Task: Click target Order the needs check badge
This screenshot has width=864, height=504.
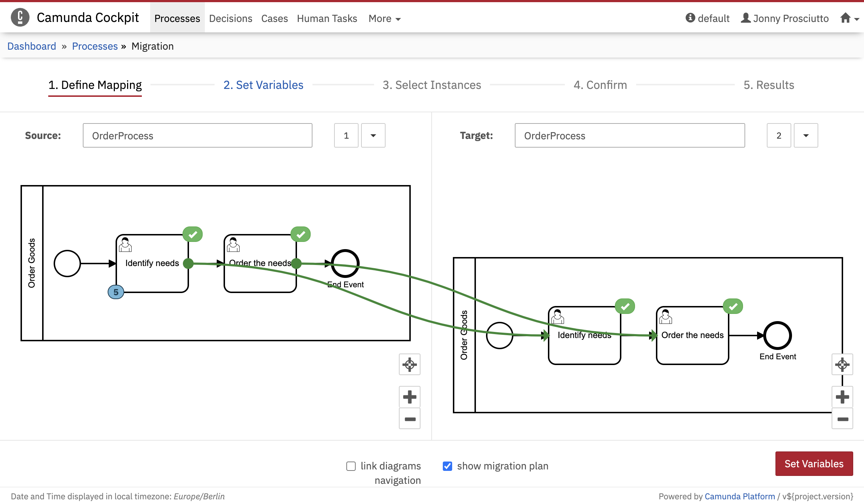Action: click(733, 306)
